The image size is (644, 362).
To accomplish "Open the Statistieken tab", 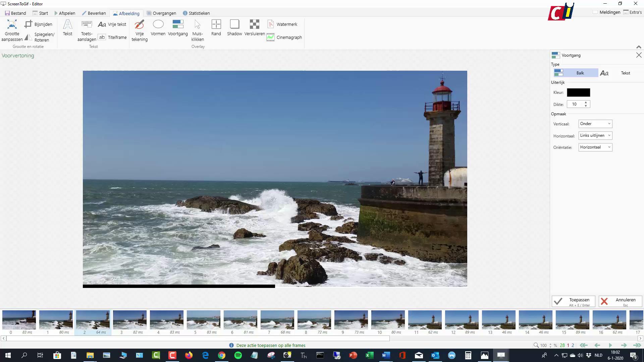I will tap(196, 13).
